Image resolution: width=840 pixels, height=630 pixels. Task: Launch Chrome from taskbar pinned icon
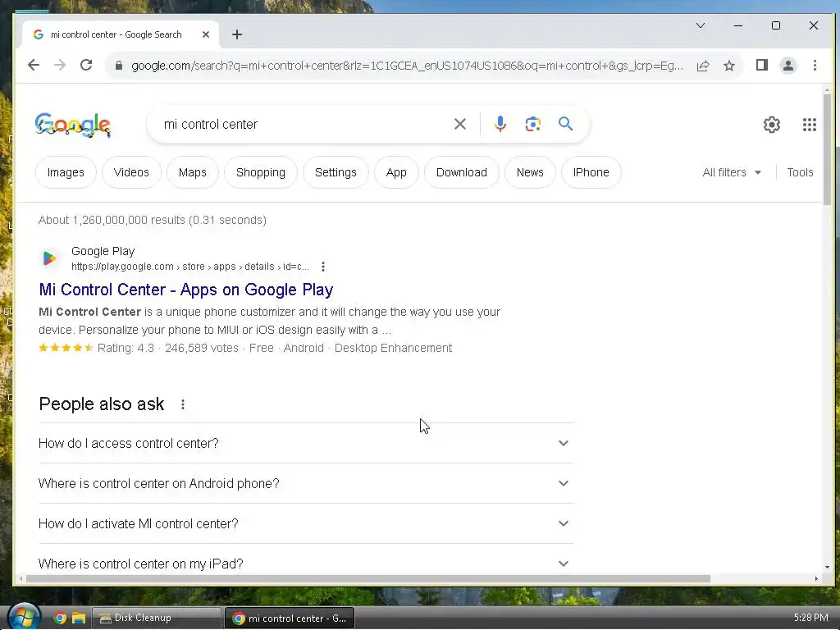(x=60, y=619)
